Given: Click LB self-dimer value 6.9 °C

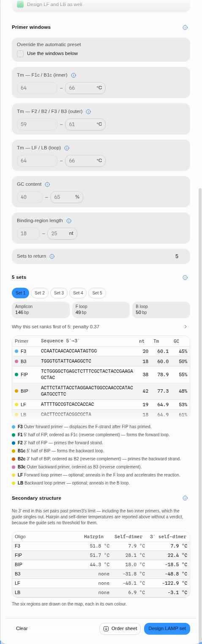Looking at the screenshot, I should tap(136, 592).
